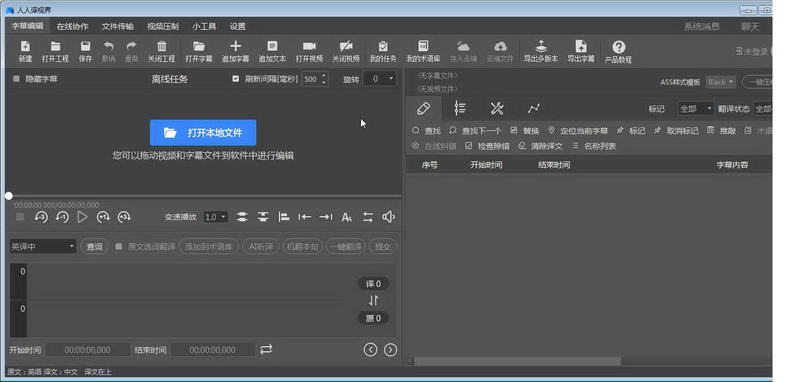This screenshot has width=800, height=382.
Task: Select the timeline list tab icon
Action: coord(460,108)
